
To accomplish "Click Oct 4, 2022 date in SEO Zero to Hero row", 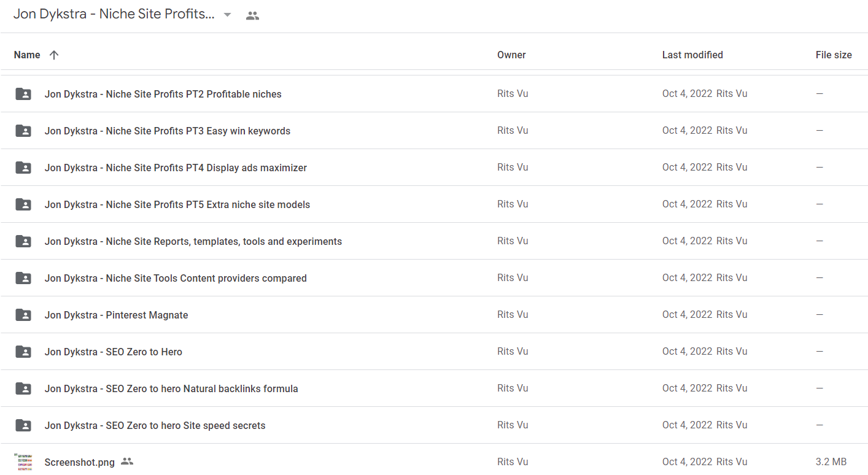I will pyautogui.click(x=688, y=351).
